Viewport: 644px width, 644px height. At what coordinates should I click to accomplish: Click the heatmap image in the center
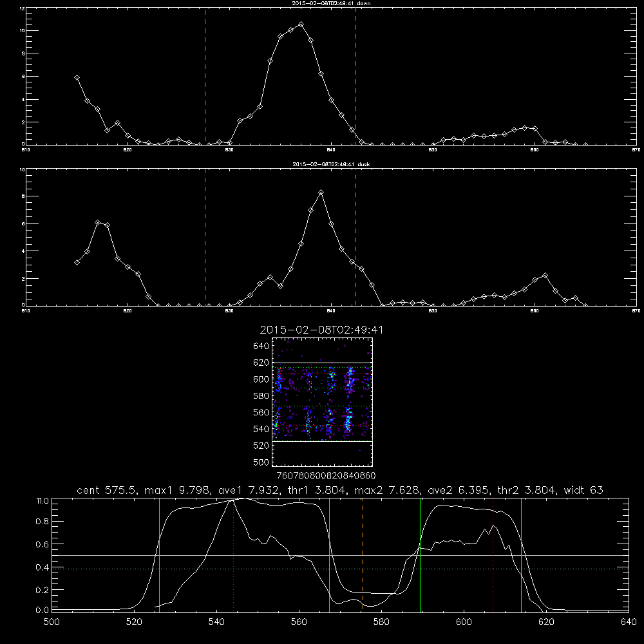(322, 402)
